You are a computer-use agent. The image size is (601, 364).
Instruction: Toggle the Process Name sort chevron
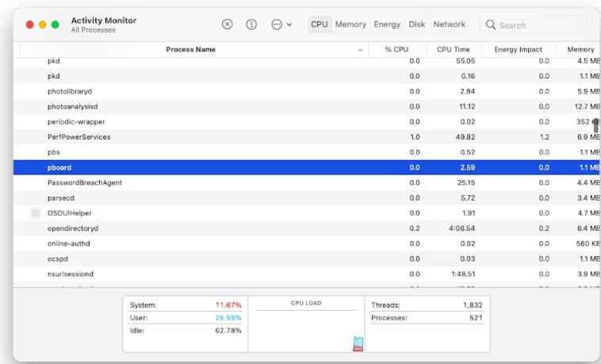click(x=360, y=50)
